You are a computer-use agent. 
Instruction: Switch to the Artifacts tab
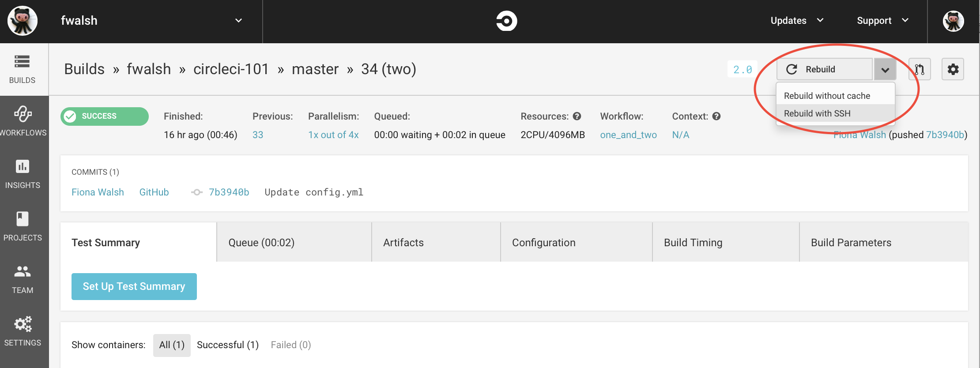point(436,242)
